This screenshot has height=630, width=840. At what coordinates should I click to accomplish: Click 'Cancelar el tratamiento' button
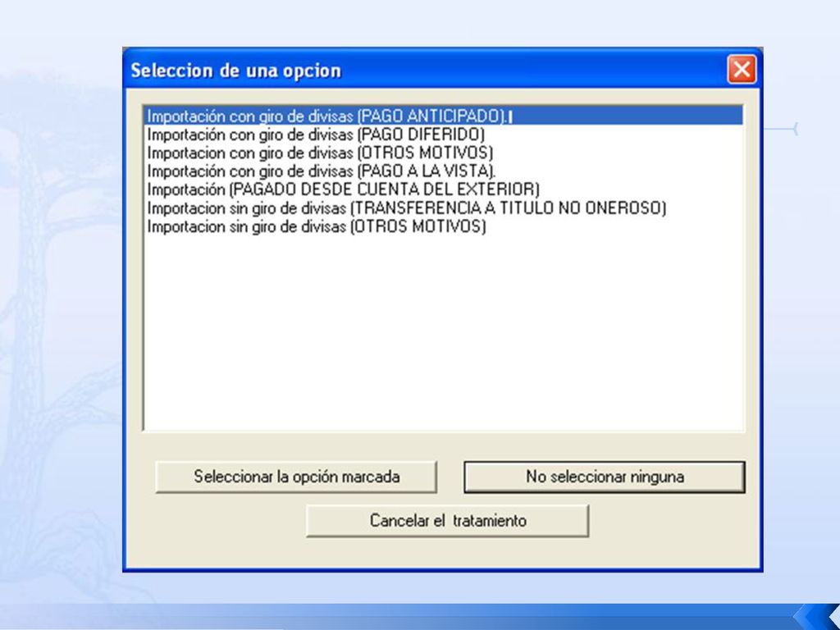[447, 520]
